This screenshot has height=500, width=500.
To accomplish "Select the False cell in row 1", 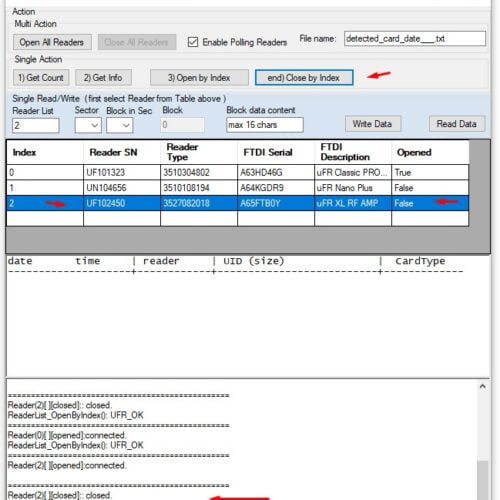I will 430,188.
